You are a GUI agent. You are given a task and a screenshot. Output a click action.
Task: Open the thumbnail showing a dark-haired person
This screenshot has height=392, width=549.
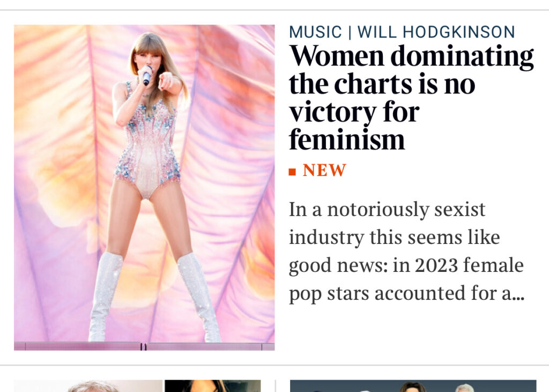click(212, 386)
